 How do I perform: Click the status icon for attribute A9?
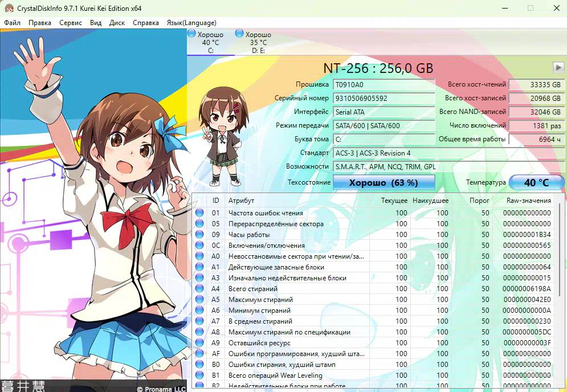(199, 343)
